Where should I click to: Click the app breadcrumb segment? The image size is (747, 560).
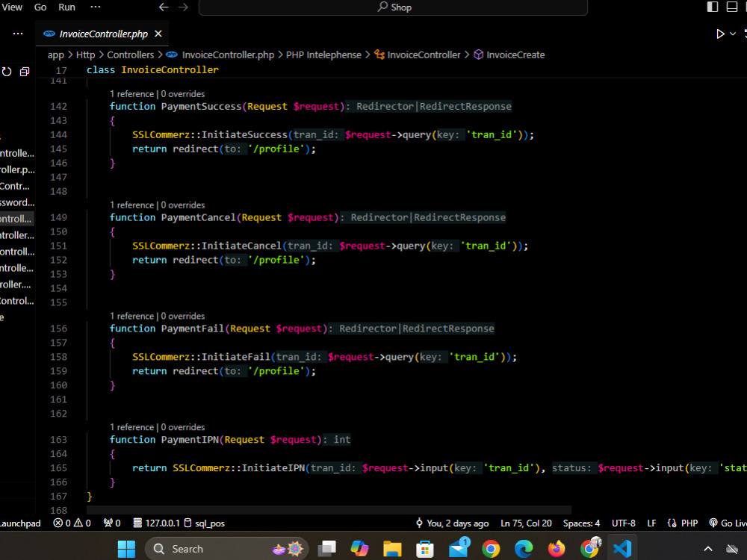[x=56, y=55]
